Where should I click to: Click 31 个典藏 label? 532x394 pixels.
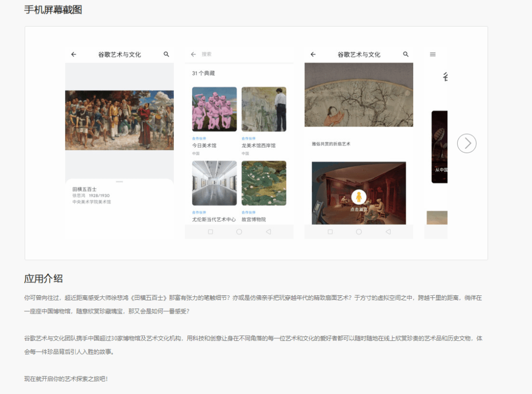(x=203, y=73)
